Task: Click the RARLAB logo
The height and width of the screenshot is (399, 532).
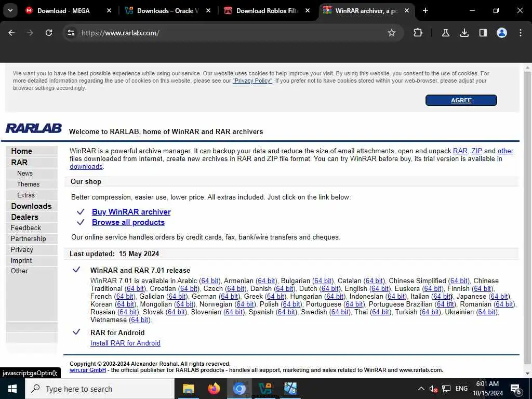Action: (34, 129)
